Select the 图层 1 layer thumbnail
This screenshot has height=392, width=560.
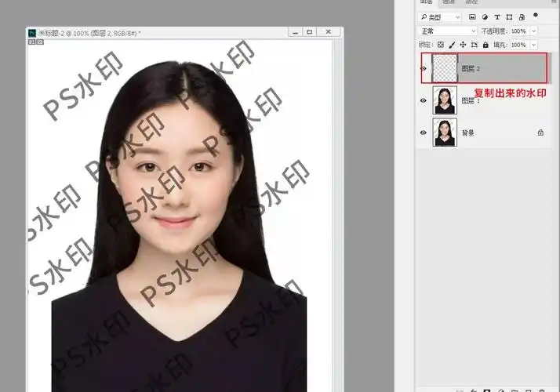(x=445, y=100)
